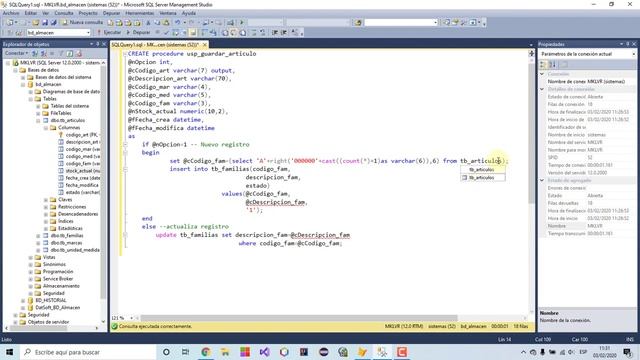Click the Open File folder icon
The image size is (640, 360).
36,22
